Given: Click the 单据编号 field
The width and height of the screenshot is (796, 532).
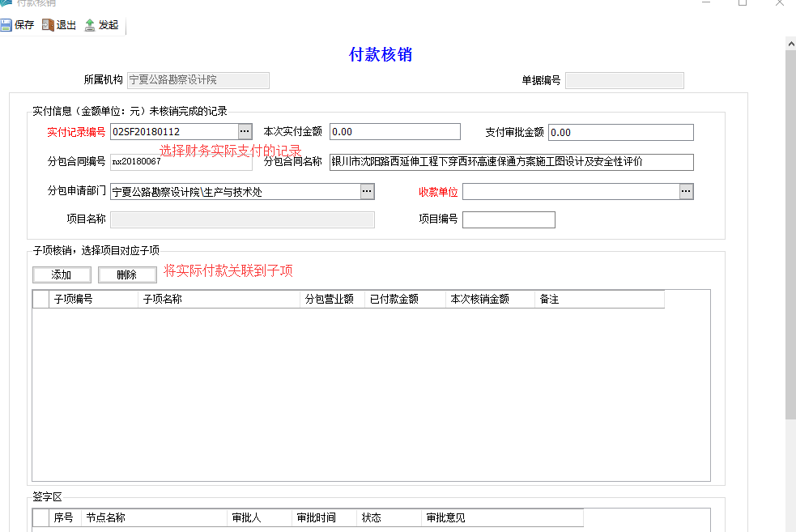Looking at the screenshot, I should coord(624,80).
